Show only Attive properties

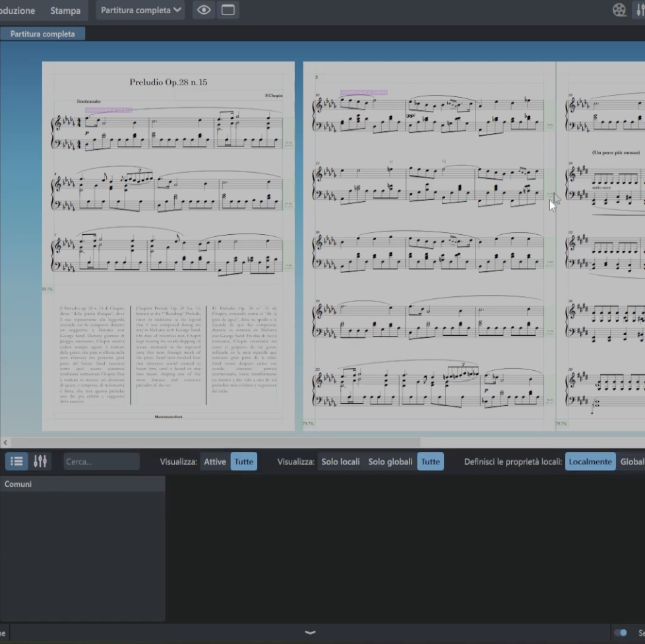click(x=214, y=462)
